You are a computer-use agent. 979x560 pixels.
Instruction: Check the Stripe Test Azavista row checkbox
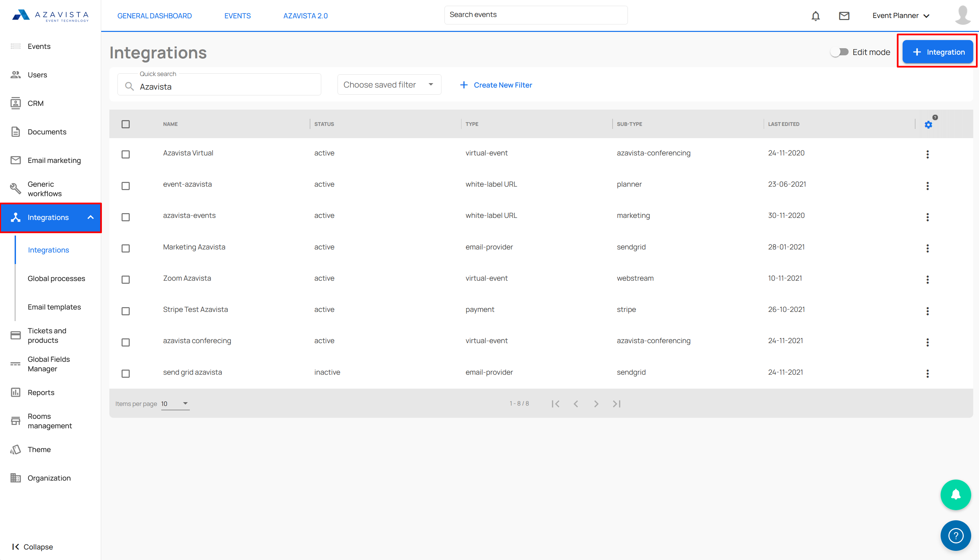pyautogui.click(x=125, y=311)
